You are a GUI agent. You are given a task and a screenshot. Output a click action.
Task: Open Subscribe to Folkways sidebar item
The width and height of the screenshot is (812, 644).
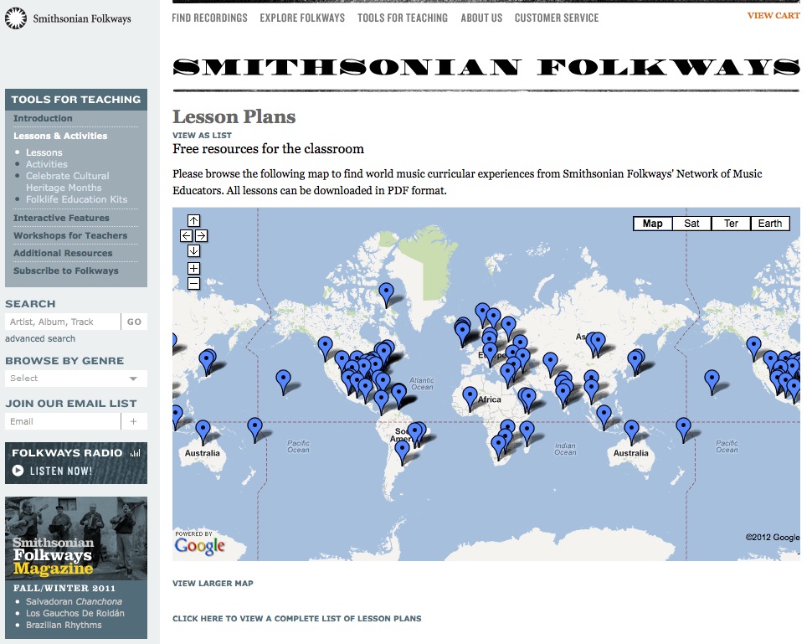coord(66,271)
